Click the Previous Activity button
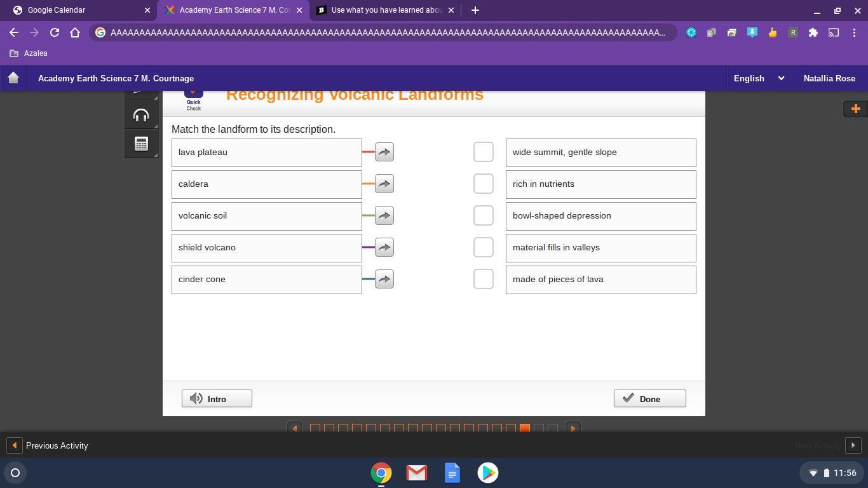The height and width of the screenshot is (488, 868). pyautogui.click(x=48, y=445)
